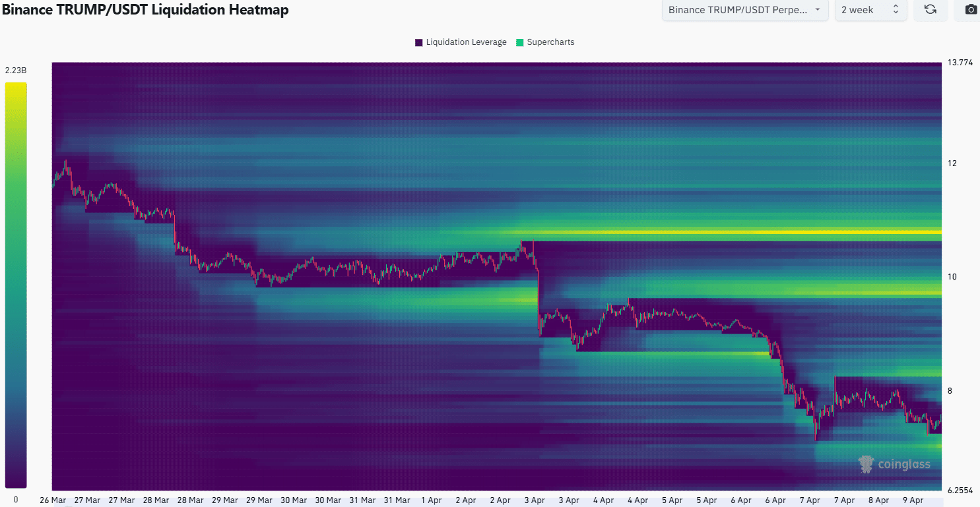Click the 2.23B maximum value on color scale

coord(16,71)
